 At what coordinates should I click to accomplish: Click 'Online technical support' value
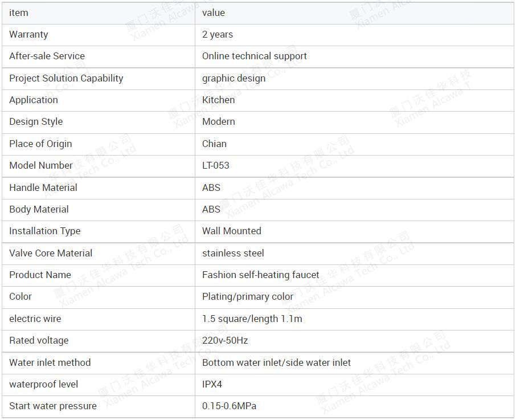(255, 56)
